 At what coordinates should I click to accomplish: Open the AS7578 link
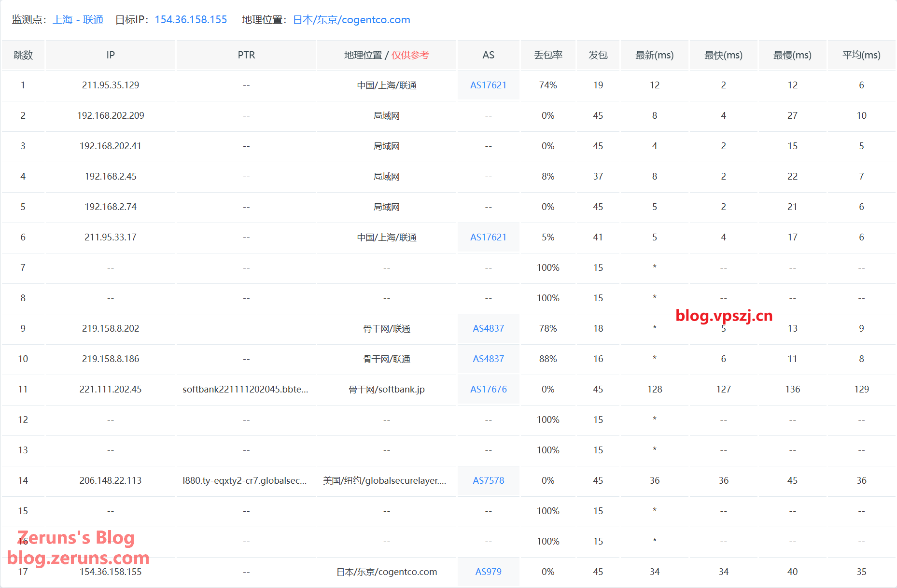coord(488,481)
